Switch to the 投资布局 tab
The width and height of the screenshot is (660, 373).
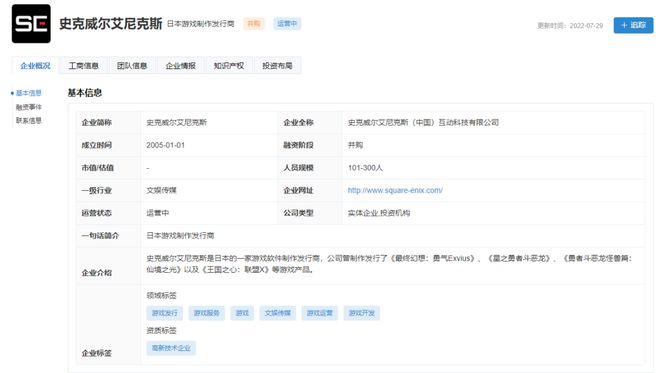click(277, 65)
